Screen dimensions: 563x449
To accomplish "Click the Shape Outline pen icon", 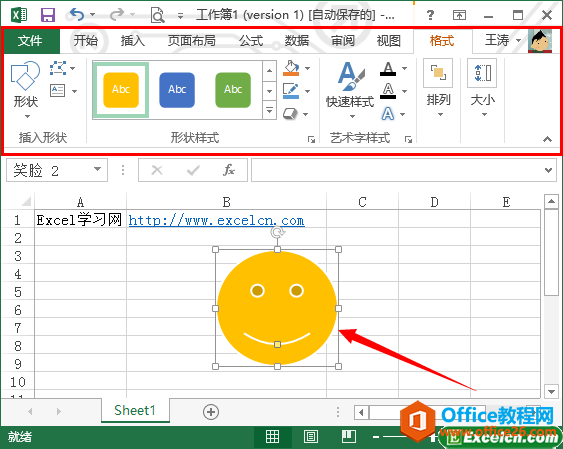I will point(291,91).
